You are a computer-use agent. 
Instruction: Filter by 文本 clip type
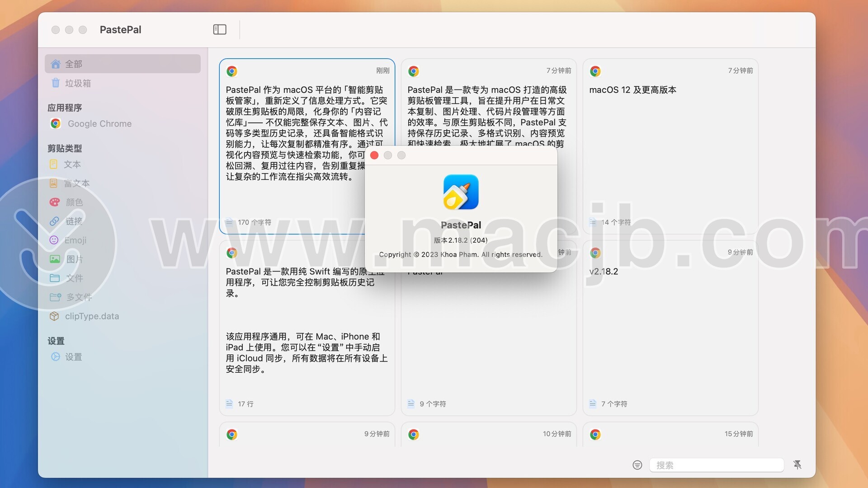point(123,164)
